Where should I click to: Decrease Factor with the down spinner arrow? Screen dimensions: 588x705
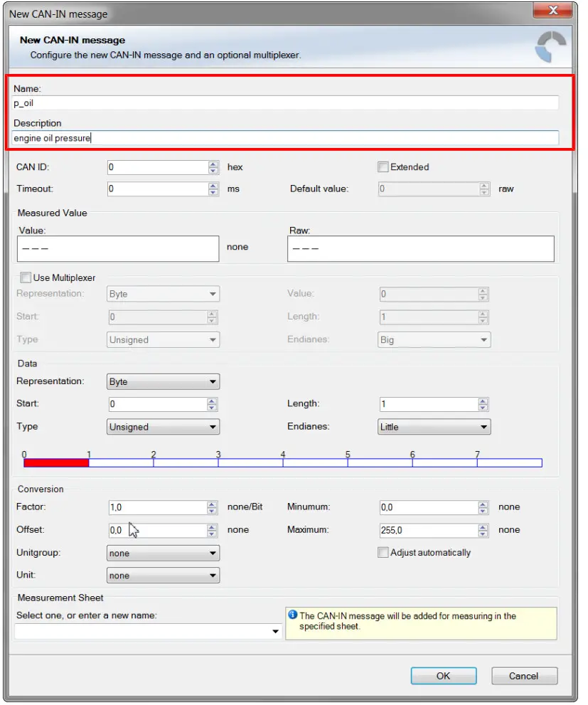coord(212,511)
